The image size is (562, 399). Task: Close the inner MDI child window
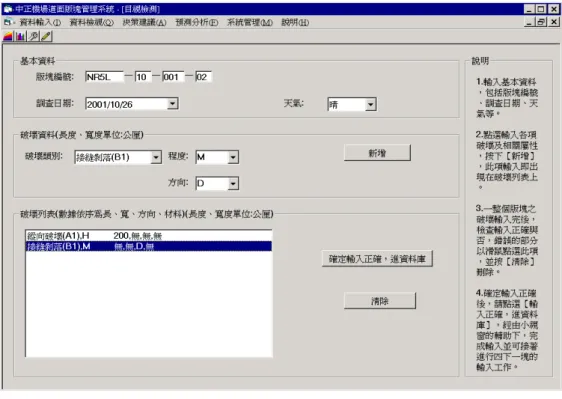pos(554,22)
